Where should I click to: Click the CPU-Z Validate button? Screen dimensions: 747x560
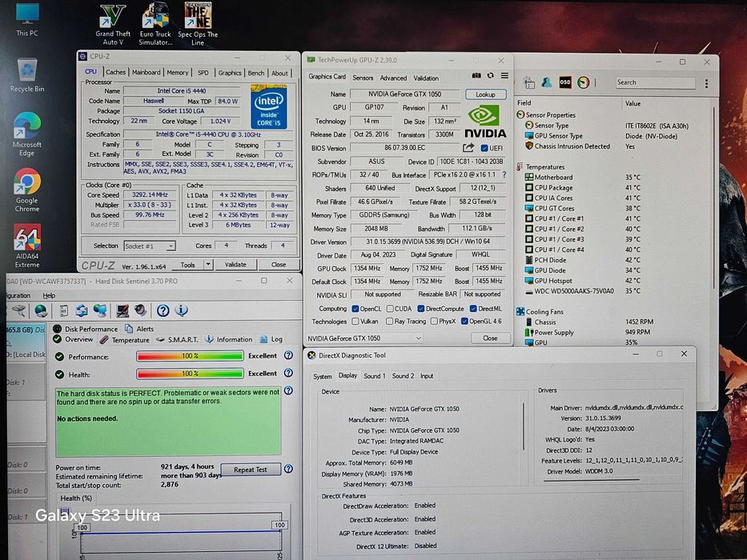point(235,264)
